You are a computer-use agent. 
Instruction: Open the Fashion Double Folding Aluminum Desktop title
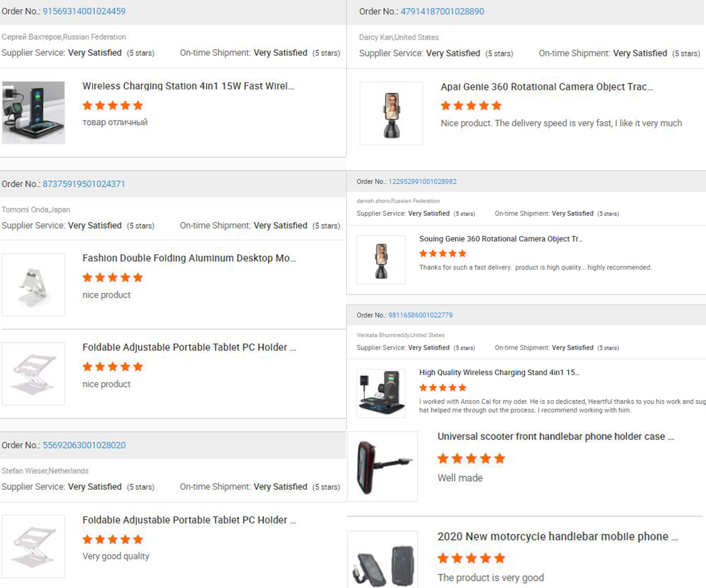[x=189, y=258]
